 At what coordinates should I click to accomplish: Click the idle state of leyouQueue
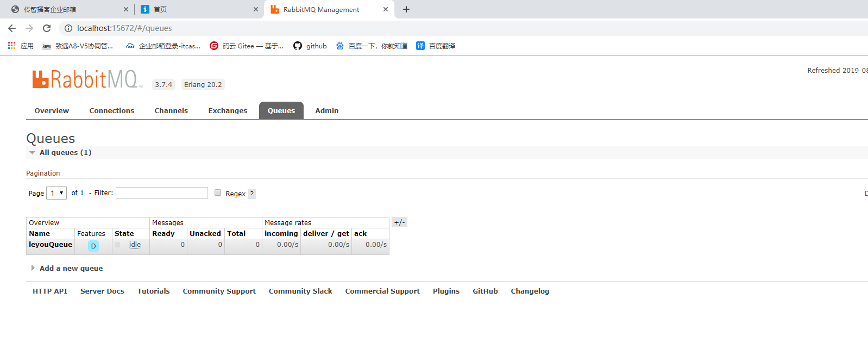135,245
